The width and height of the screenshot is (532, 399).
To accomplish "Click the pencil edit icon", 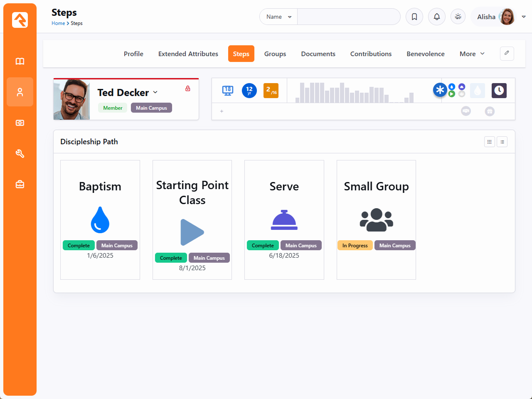I will 507,53.
